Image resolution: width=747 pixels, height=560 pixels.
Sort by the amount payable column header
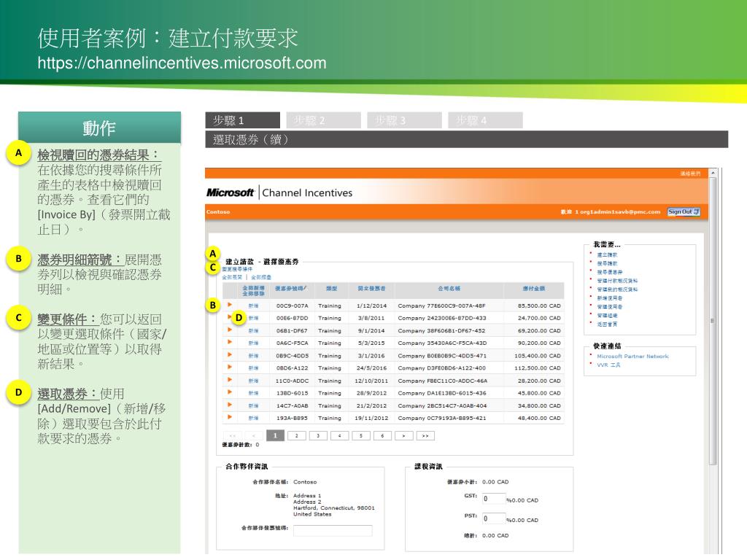533,289
